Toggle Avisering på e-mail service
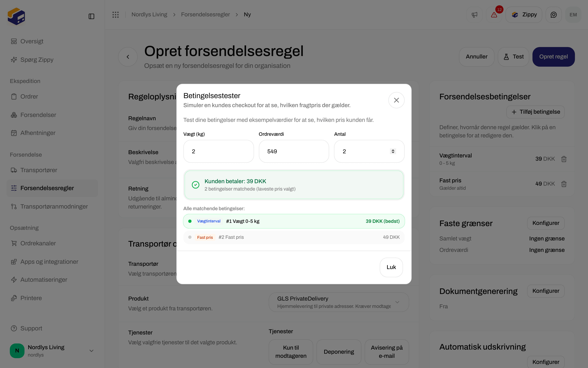This screenshot has width=588, height=368. click(x=386, y=352)
